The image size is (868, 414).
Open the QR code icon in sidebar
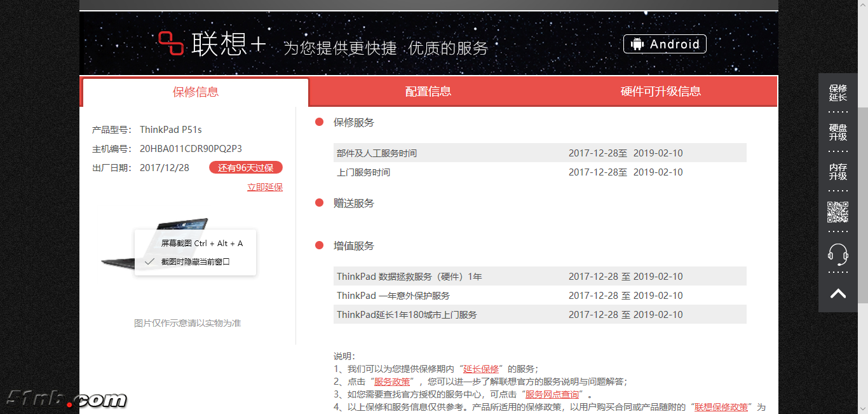[837, 212]
